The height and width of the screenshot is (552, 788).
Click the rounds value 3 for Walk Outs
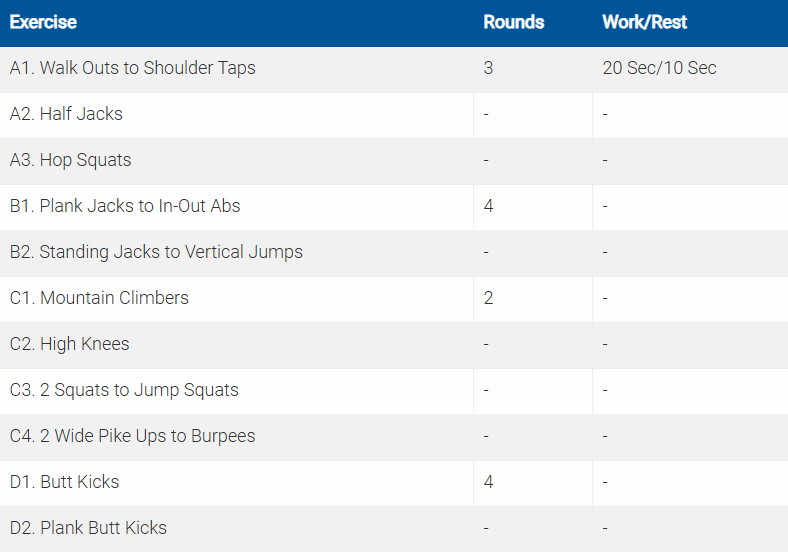[488, 68]
